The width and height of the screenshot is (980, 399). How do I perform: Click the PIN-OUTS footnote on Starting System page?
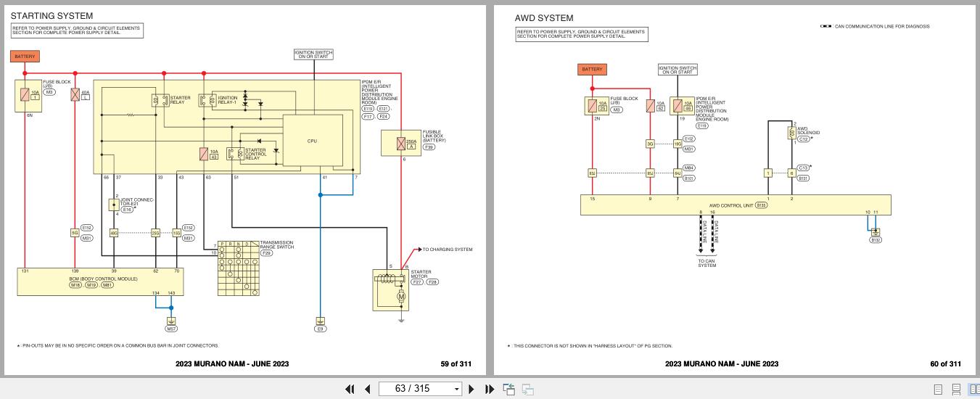(x=117, y=345)
